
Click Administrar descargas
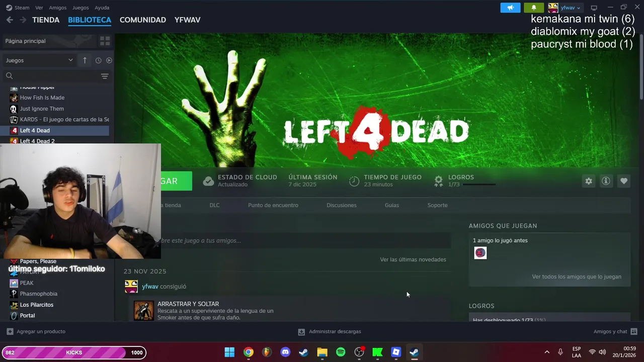pos(330,331)
